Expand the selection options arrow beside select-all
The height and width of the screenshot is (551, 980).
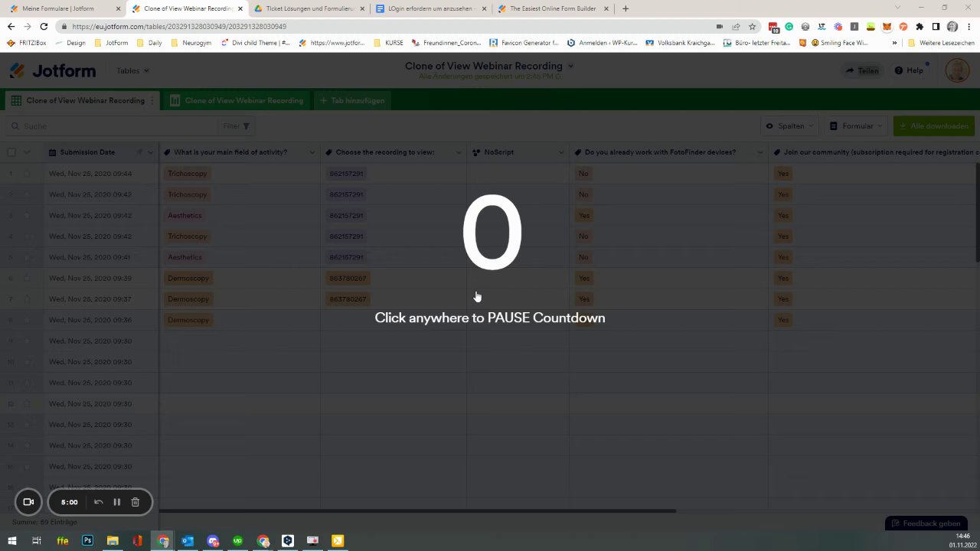[28, 152]
